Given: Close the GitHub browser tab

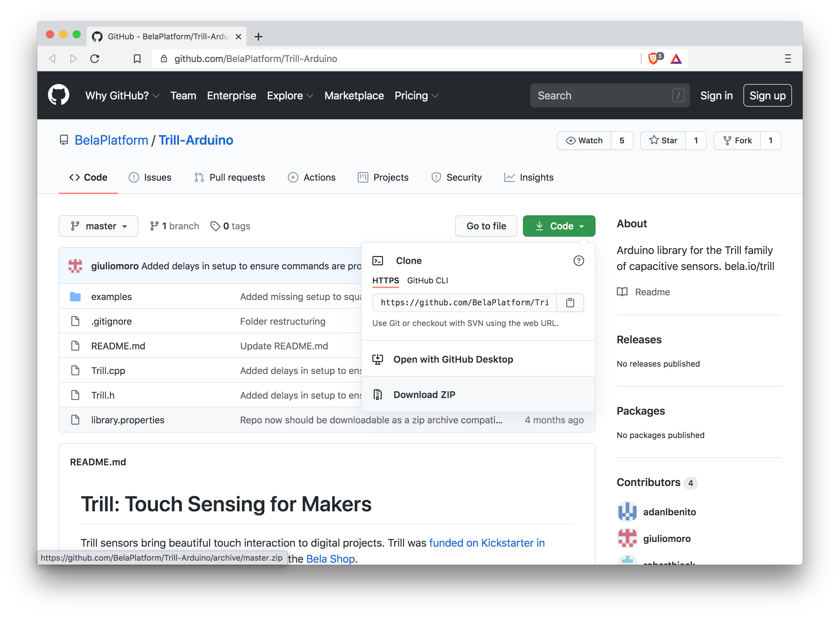Looking at the screenshot, I should coord(238,37).
